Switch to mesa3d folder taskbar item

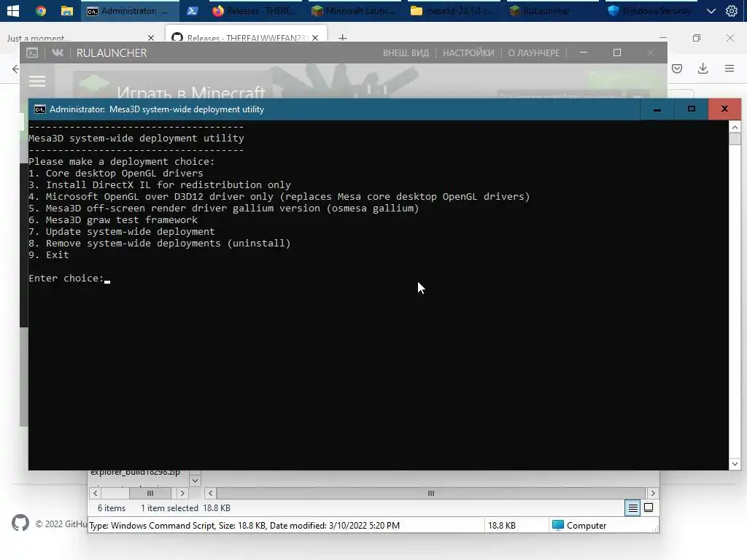tap(454, 10)
